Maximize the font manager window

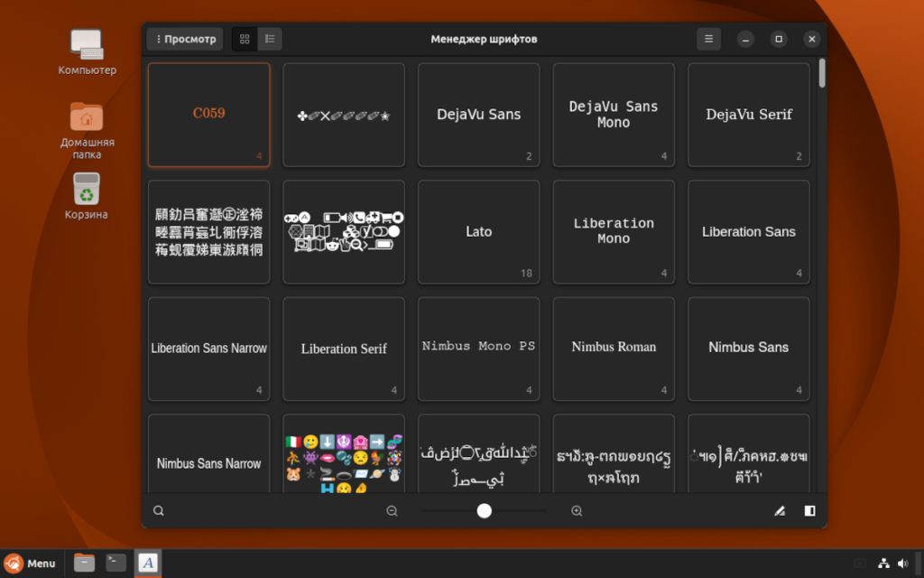[779, 39]
